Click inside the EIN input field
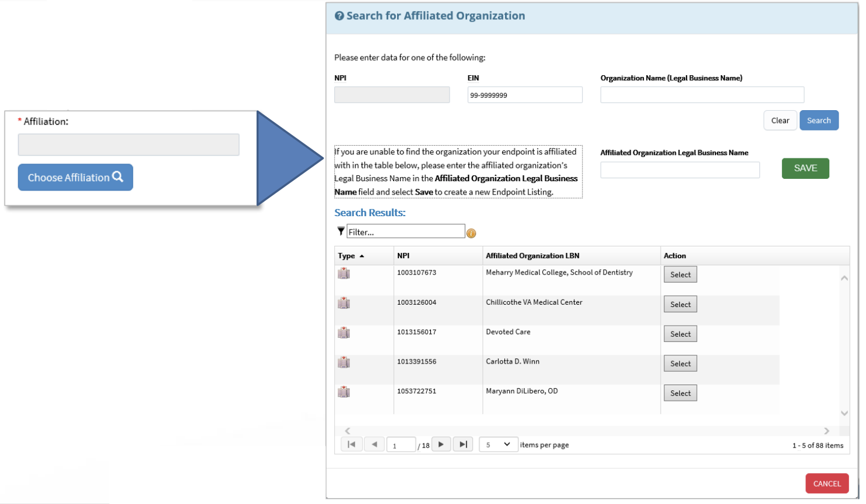The height and width of the screenshot is (504, 866). (x=524, y=94)
